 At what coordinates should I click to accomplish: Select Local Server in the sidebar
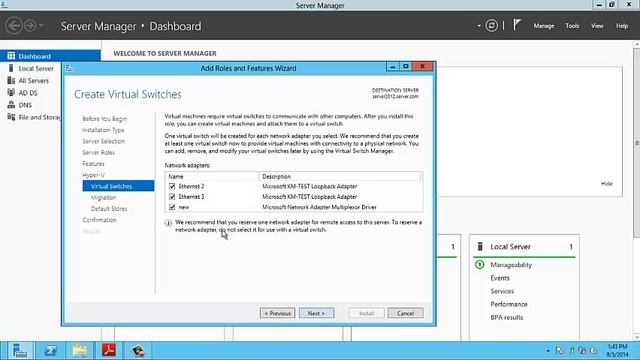tap(36, 69)
